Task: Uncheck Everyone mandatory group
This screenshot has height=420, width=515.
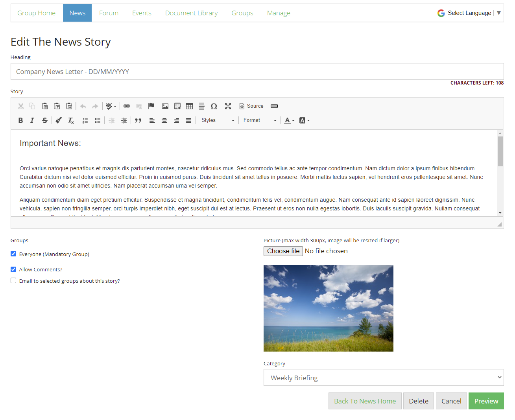Action: click(13, 254)
